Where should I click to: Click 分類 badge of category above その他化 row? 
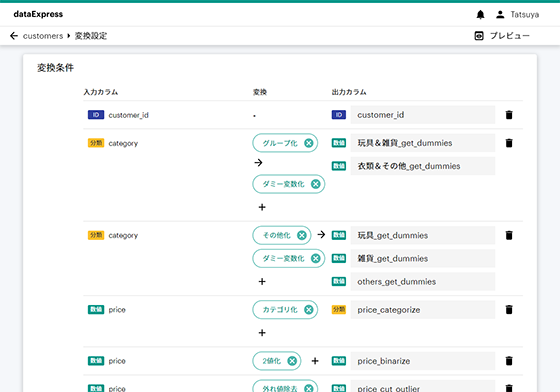96,143
